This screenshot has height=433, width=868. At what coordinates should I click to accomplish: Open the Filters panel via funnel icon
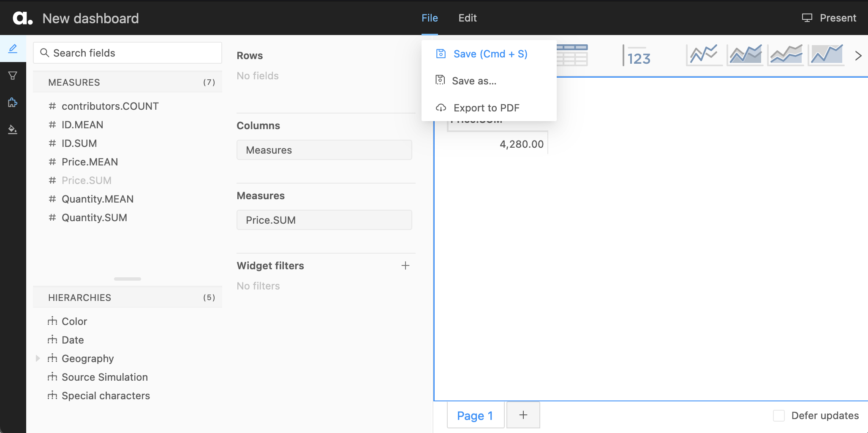pyautogui.click(x=13, y=76)
